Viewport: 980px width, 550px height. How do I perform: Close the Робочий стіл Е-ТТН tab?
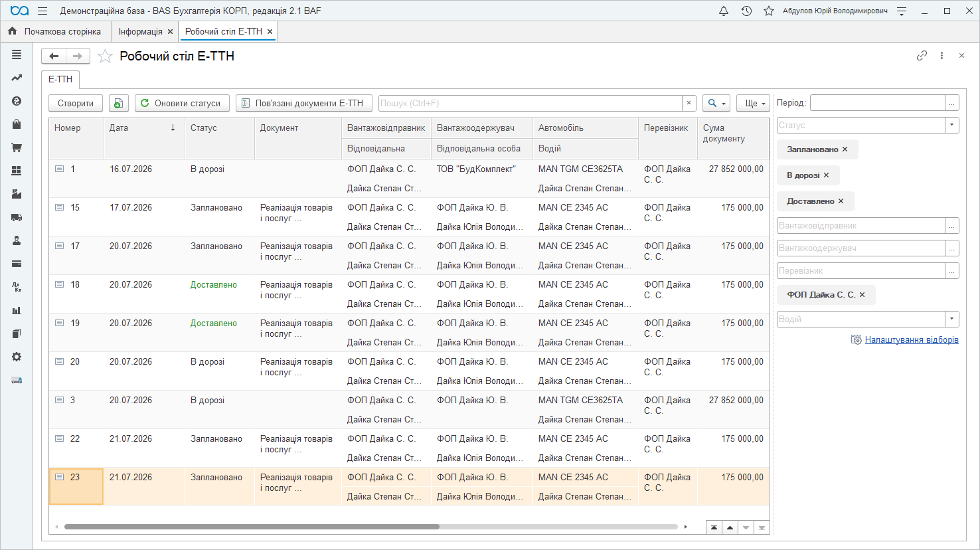(x=270, y=31)
